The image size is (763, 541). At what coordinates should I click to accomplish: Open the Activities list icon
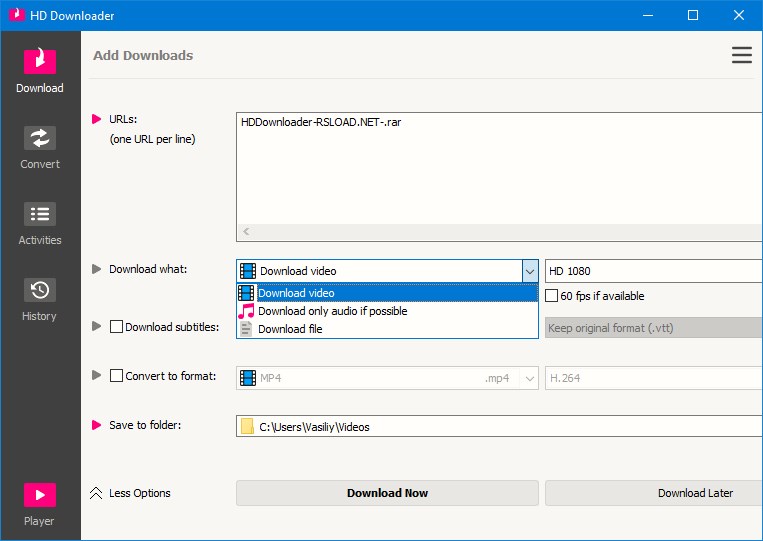click(x=40, y=214)
